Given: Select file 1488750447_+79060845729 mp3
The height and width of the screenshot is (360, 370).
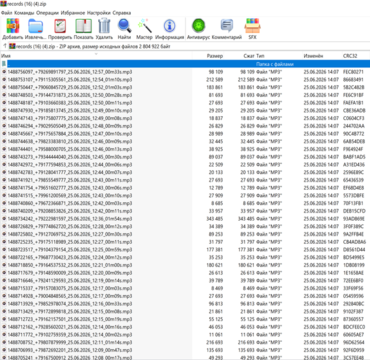Looking at the screenshot, I should (70, 87).
